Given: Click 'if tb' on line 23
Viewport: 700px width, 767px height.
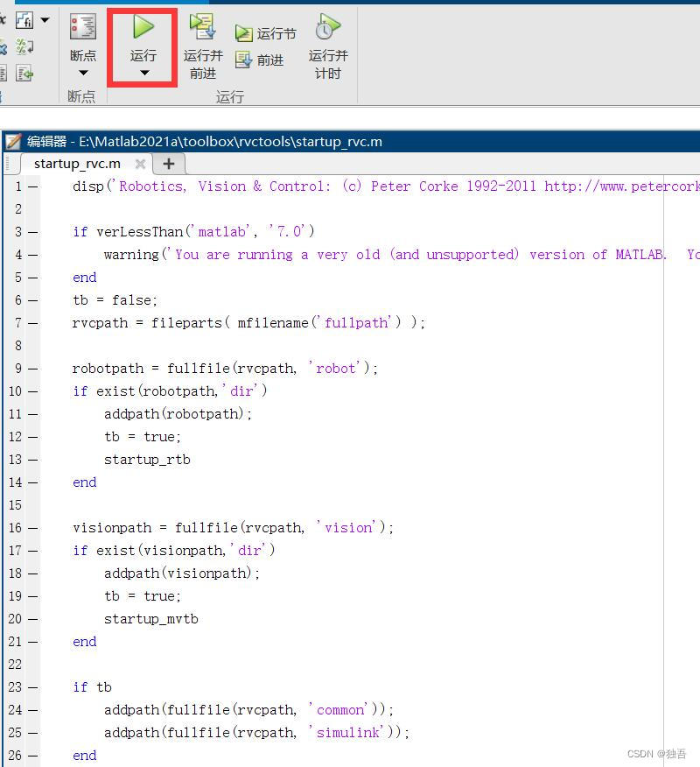Looking at the screenshot, I should tap(93, 687).
